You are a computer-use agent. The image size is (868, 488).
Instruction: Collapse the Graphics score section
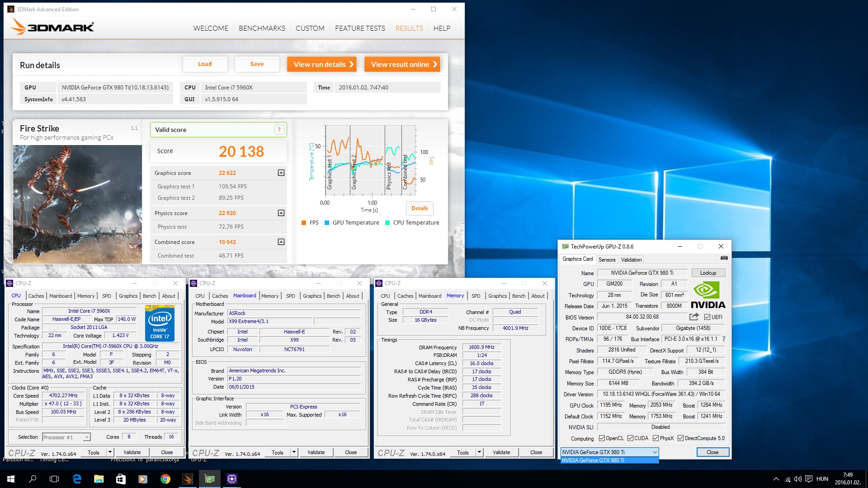281,173
